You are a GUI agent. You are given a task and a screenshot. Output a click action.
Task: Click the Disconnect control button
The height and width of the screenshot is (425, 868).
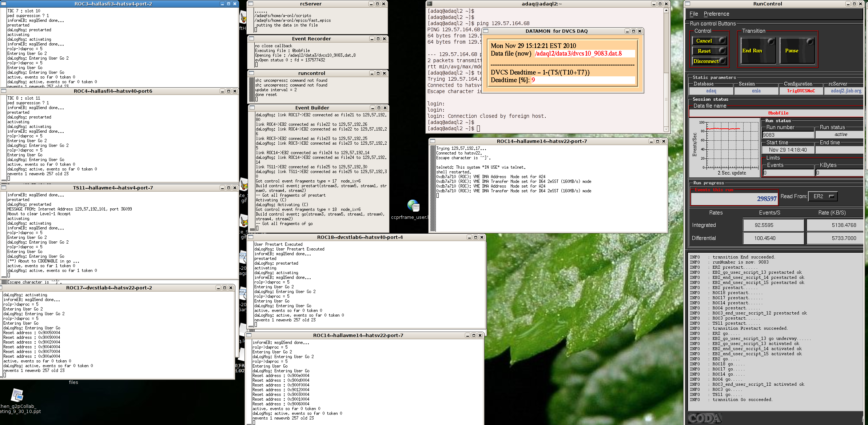[x=709, y=61]
